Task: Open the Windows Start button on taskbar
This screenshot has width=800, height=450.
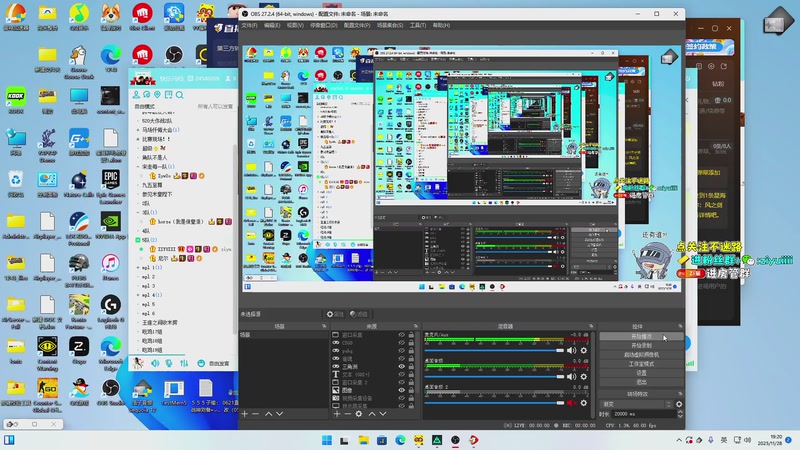Action: [327, 440]
